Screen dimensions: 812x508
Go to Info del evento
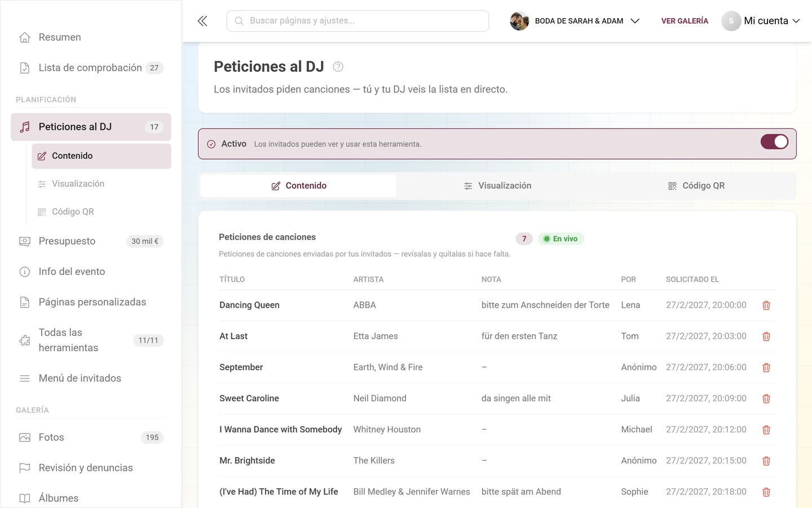(91, 271)
